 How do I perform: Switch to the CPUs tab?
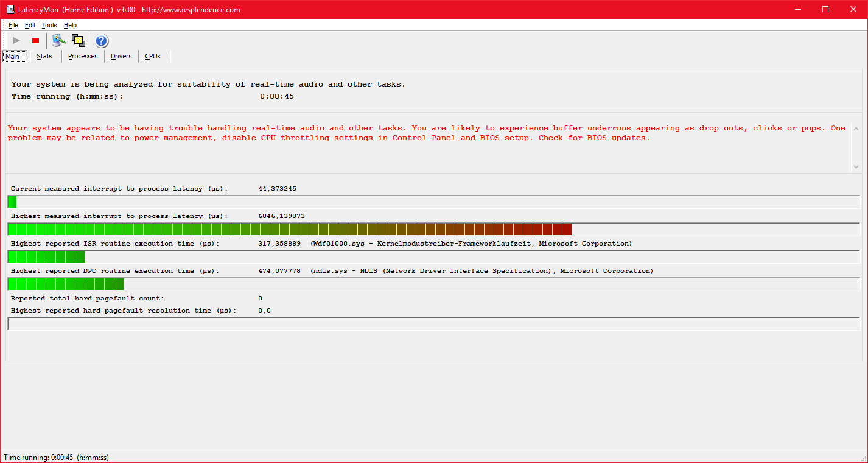click(153, 56)
